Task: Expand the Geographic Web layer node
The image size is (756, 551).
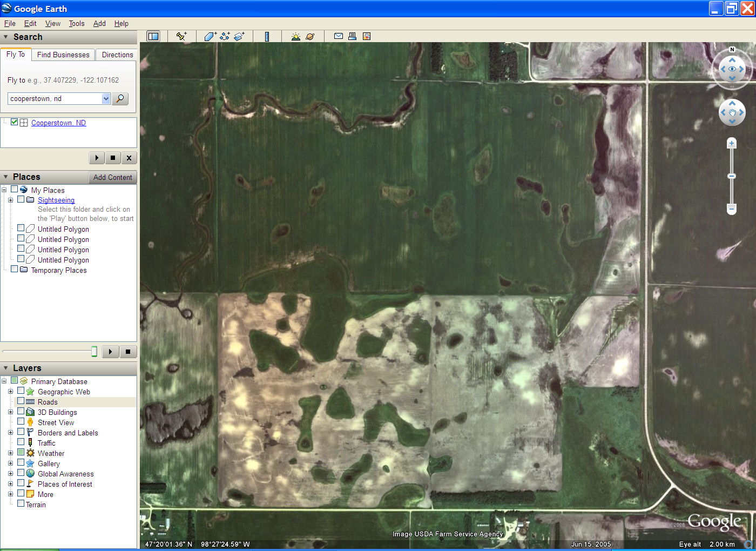Action: tap(10, 391)
